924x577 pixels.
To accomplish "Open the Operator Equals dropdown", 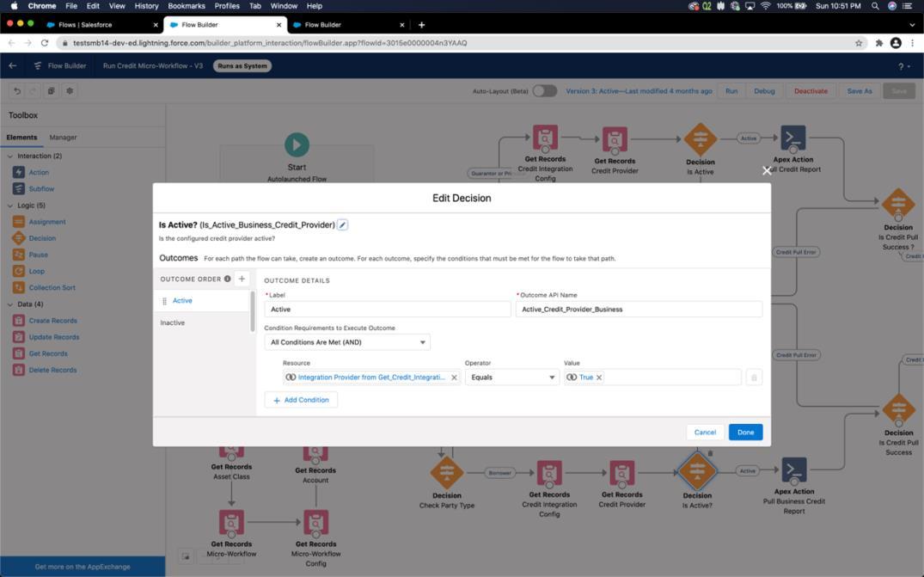I will tap(512, 378).
